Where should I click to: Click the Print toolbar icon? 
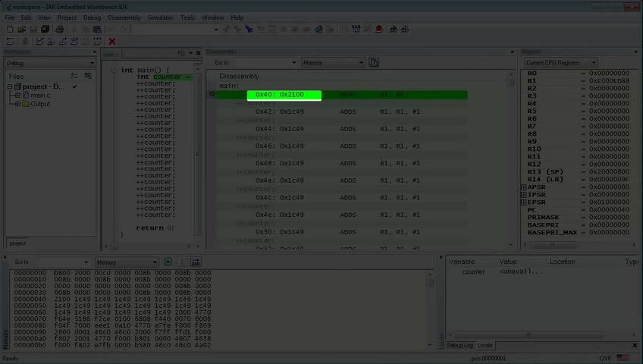coord(60,29)
